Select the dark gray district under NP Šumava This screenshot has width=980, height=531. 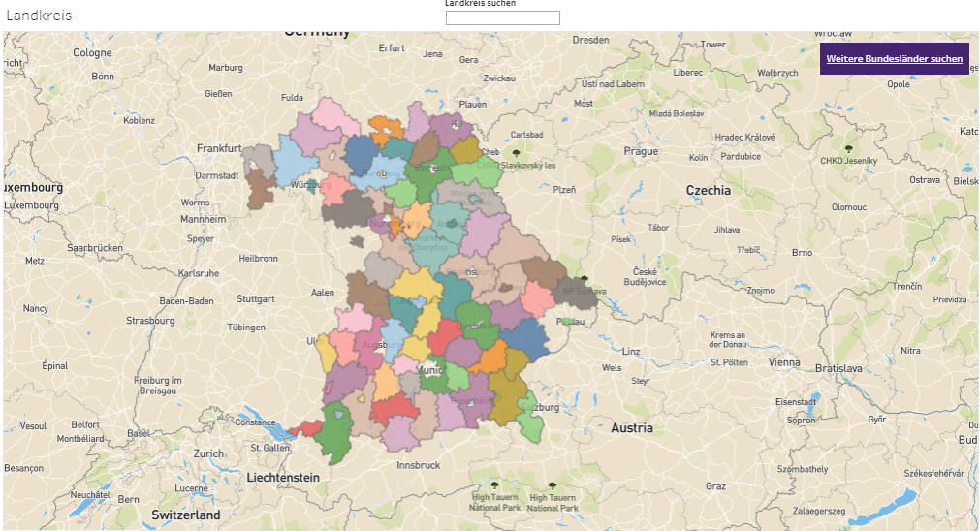(x=580, y=293)
